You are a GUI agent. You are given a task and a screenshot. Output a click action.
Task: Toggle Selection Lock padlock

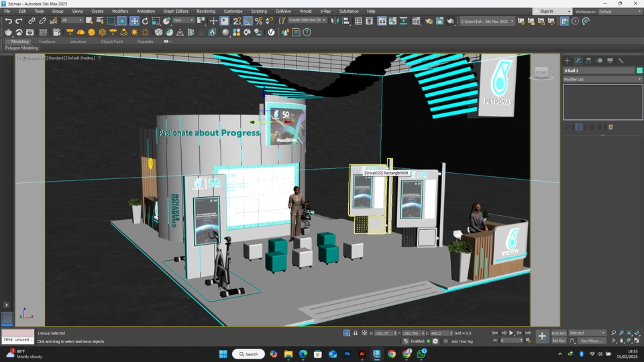[x=356, y=333]
